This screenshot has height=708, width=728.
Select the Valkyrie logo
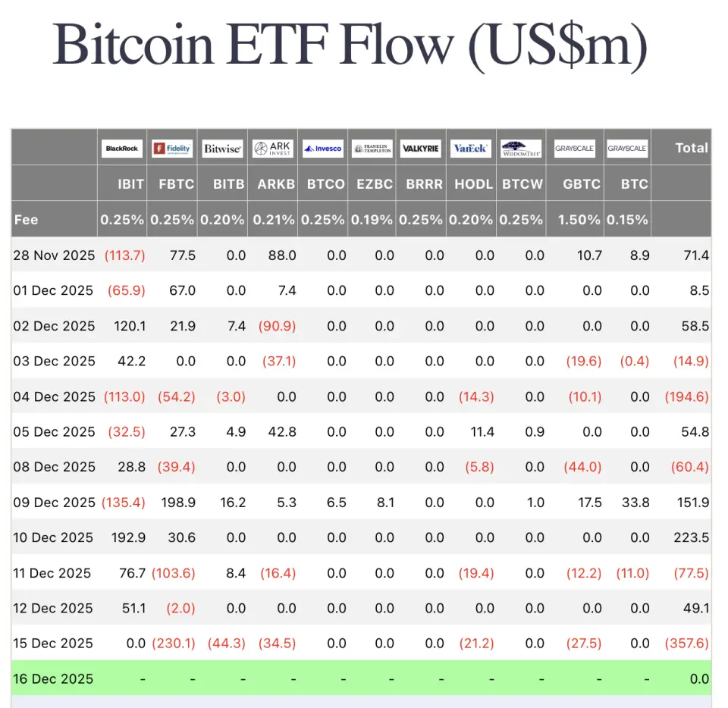(x=421, y=149)
